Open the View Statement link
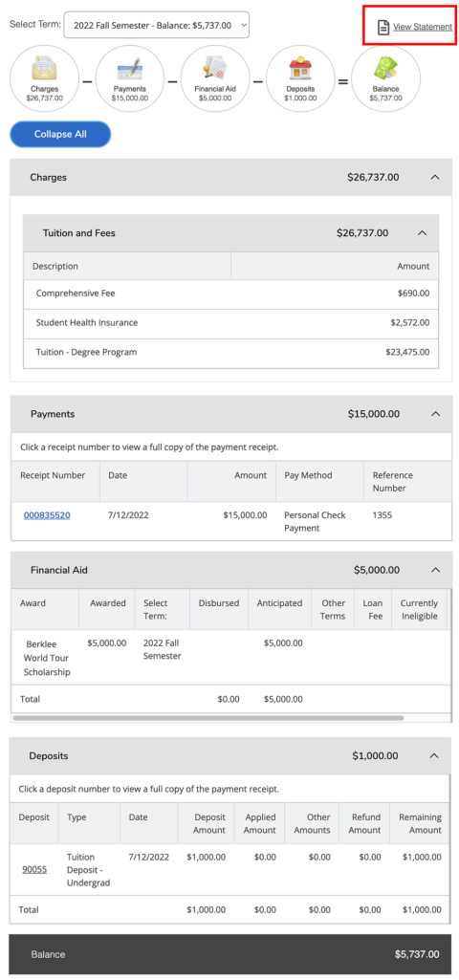Screen dimensions: 459x980 (423, 27)
